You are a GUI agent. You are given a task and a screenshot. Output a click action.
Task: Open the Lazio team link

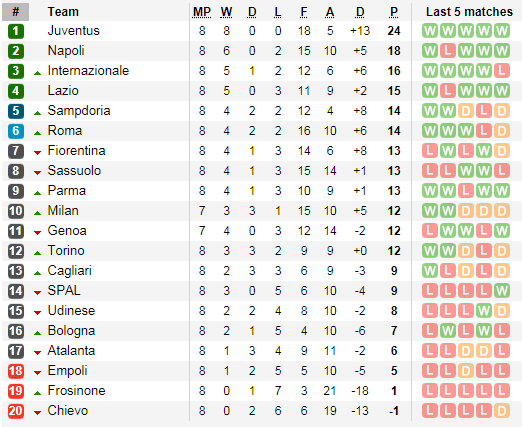click(63, 91)
